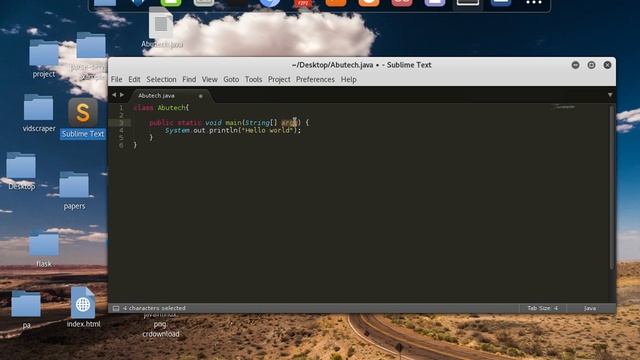Close the Sublime Text window
The width and height of the screenshot is (640, 360).
point(607,65)
